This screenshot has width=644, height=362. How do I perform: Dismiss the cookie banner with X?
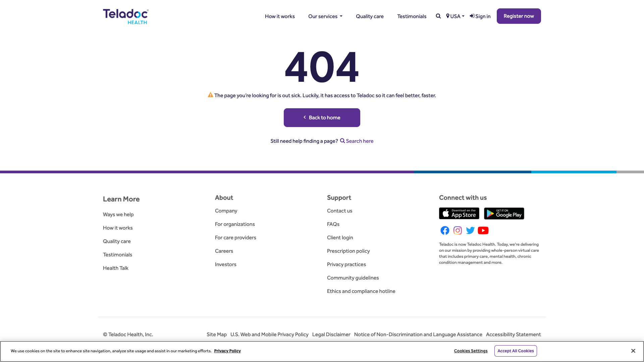633,351
